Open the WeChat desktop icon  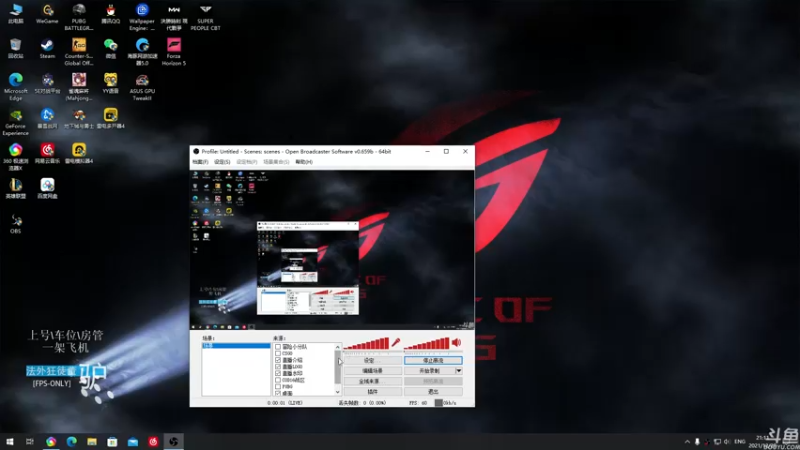click(x=110, y=49)
